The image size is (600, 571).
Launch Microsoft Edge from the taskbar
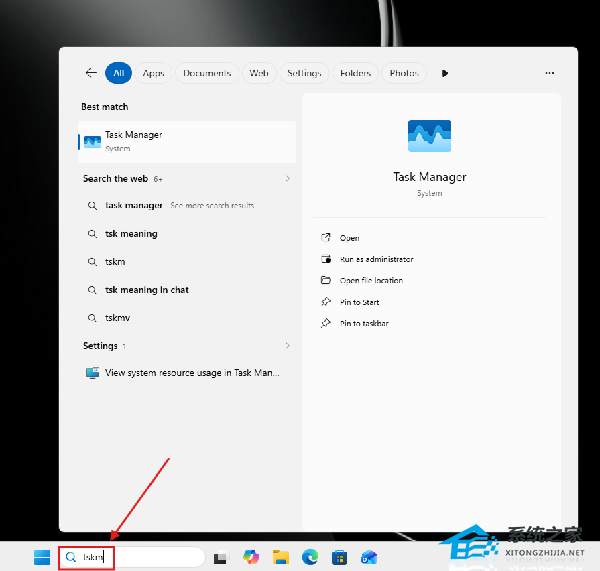click(310, 557)
